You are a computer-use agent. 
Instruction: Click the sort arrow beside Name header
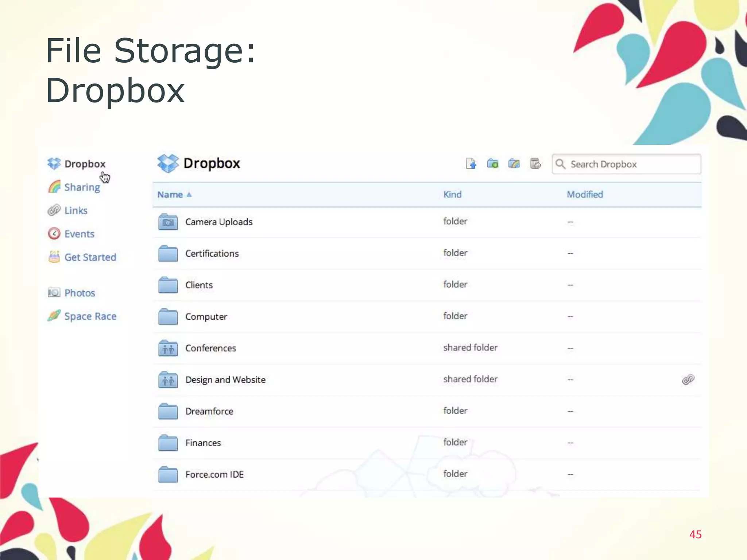(x=189, y=195)
